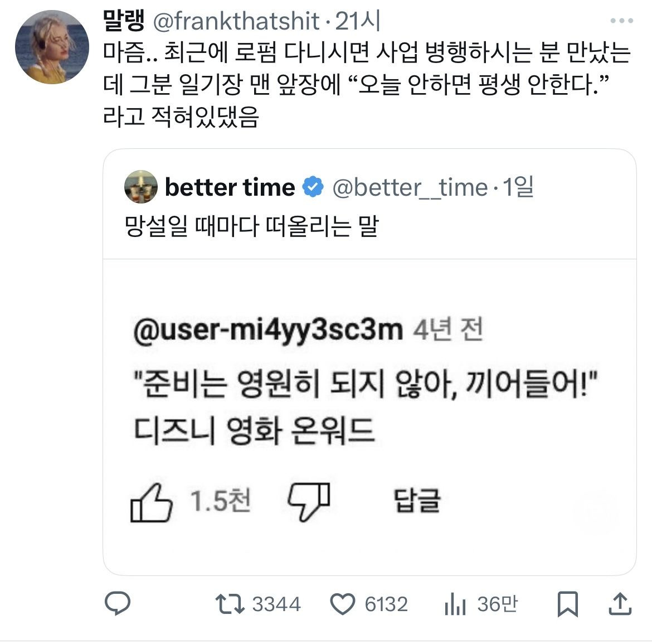This screenshot has width=652, height=644.
Task: Click the 말랭 display name
Action: coord(124,21)
